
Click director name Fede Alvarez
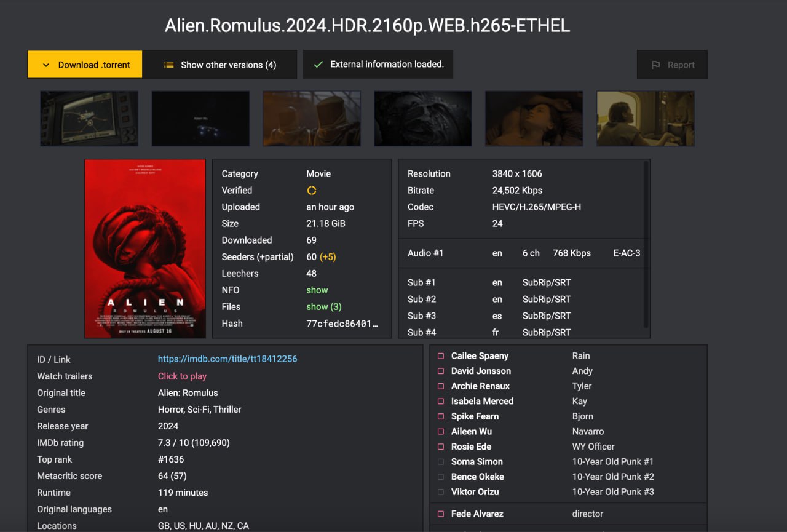tap(477, 514)
